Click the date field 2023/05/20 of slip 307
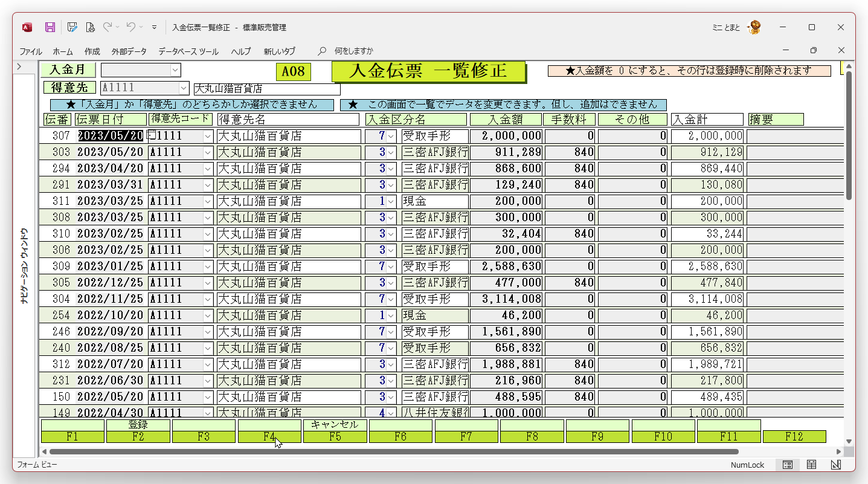Screen dimensions: 868x484 pos(111,136)
